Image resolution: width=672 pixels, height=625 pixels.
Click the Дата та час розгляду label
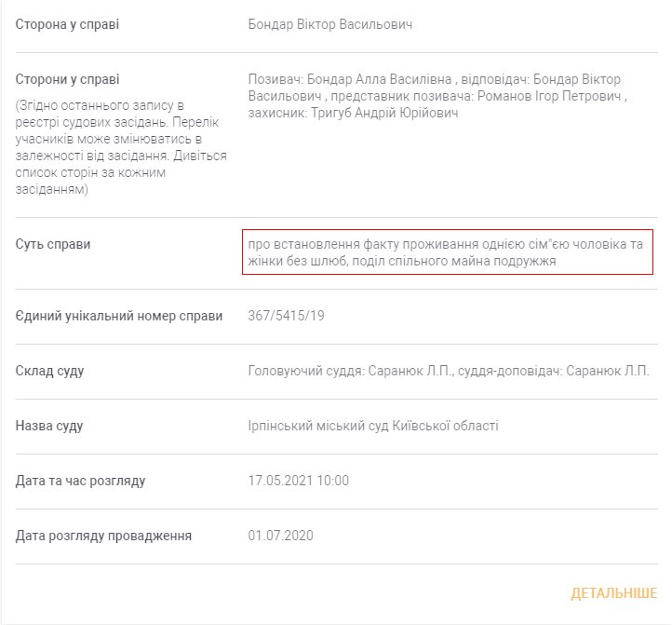pos(80,481)
